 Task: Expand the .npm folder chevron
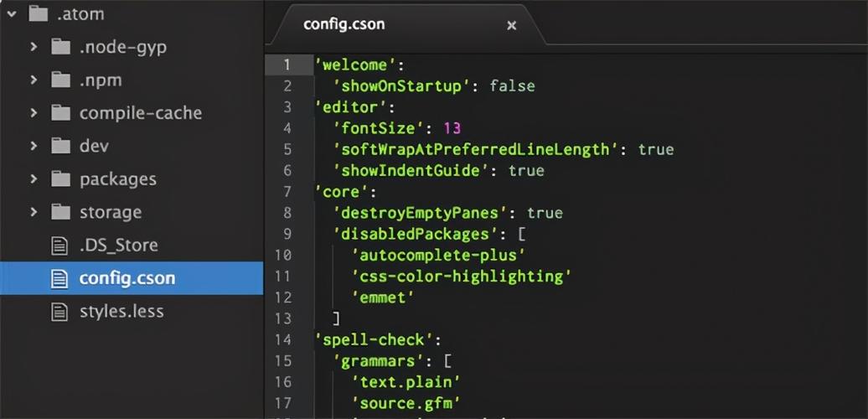(x=34, y=80)
